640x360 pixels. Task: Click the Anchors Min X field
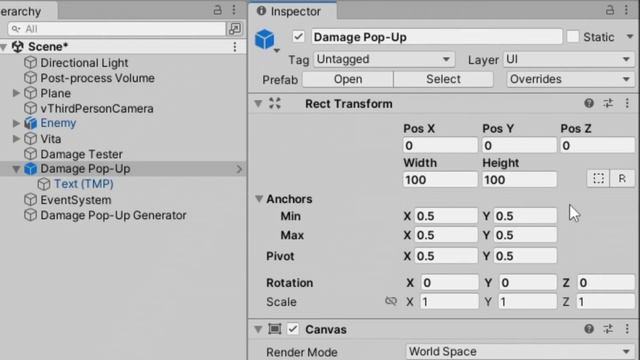(446, 216)
